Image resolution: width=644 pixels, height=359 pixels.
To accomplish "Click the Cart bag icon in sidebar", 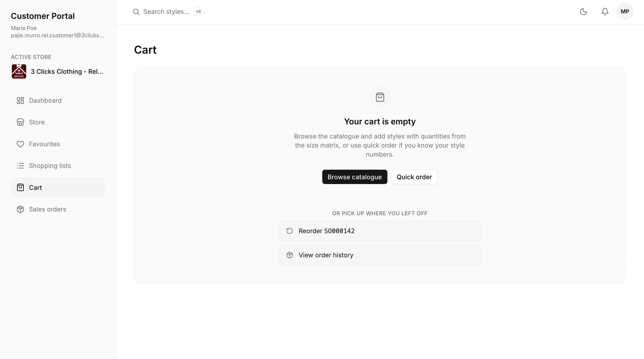I will [x=20, y=188].
